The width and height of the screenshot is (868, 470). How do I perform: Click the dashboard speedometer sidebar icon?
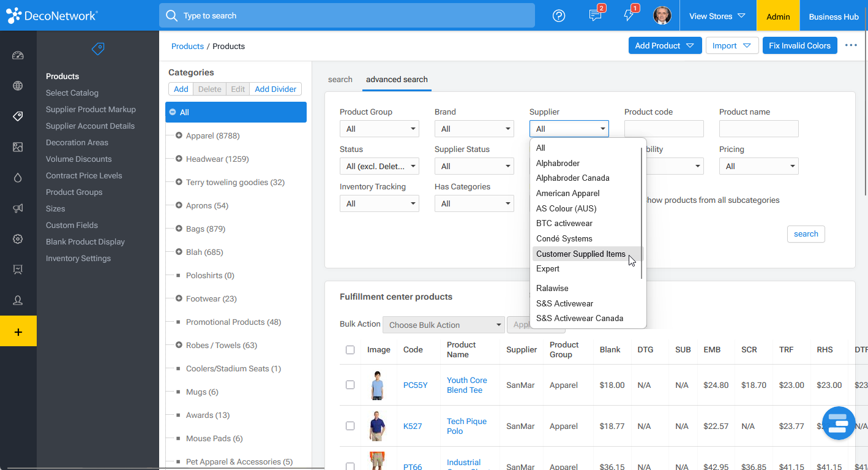[x=18, y=56]
